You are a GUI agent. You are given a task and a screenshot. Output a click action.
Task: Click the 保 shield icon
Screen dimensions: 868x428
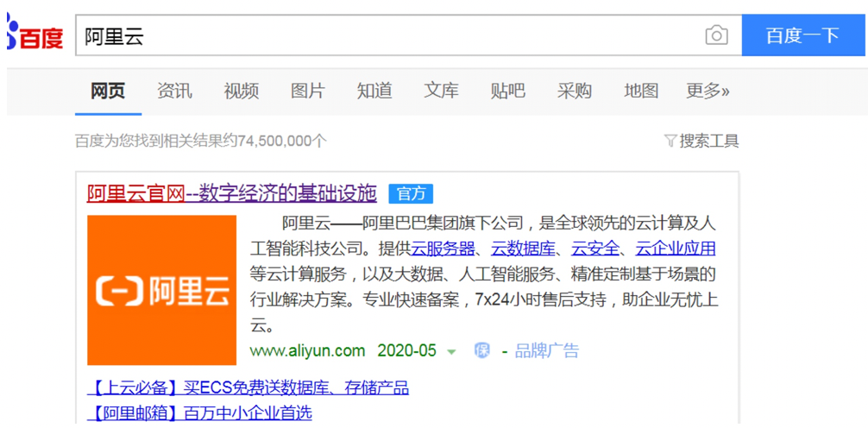(481, 350)
